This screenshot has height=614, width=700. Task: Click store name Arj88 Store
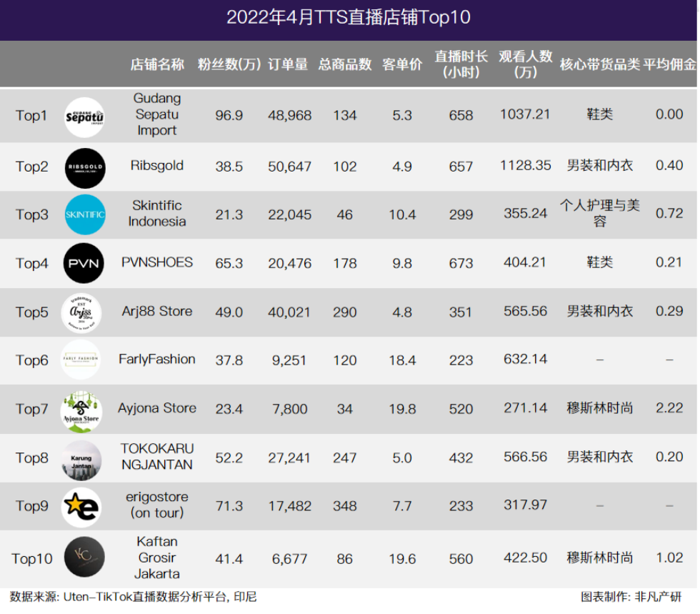157,311
